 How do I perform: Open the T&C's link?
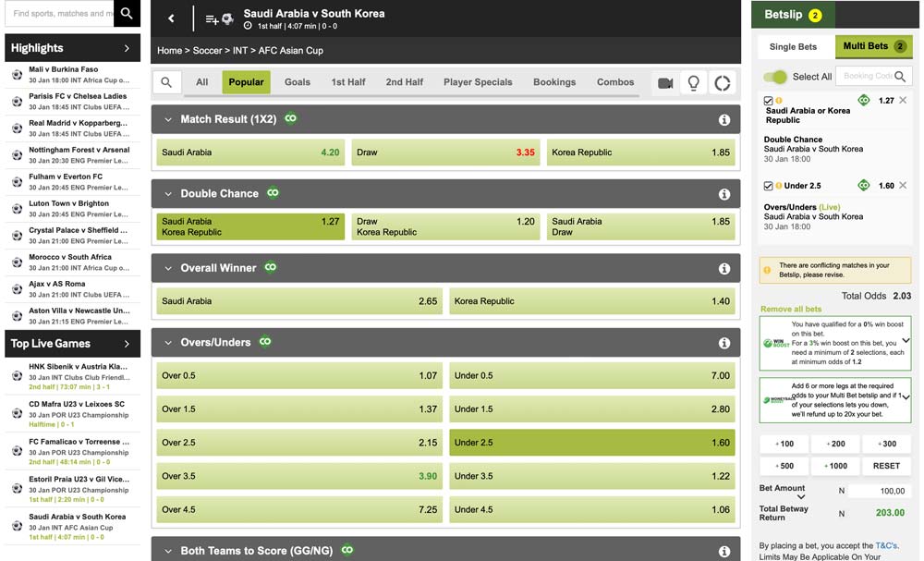point(887,545)
